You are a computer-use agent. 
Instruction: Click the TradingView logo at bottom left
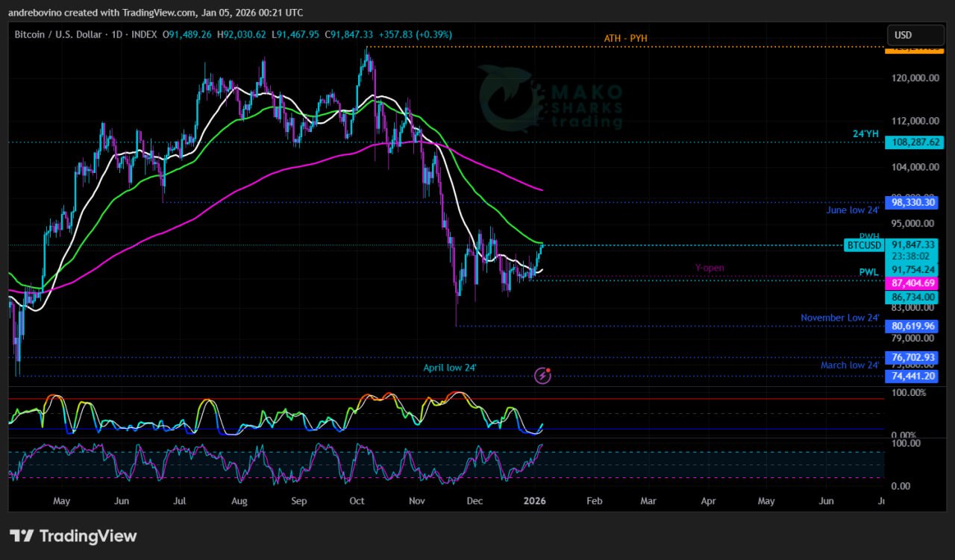[73, 535]
